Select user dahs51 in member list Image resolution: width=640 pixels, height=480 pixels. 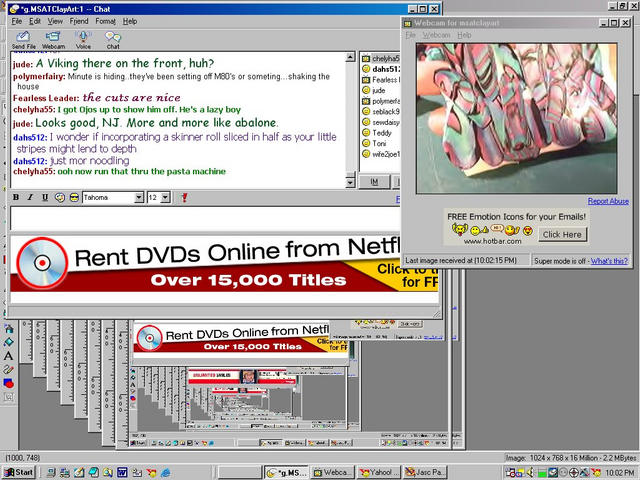tap(380, 69)
